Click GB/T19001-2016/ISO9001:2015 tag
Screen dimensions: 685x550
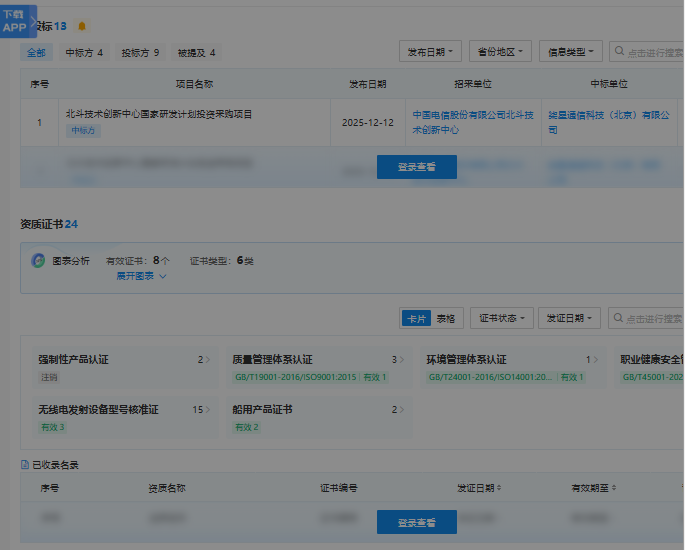point(311,377)
